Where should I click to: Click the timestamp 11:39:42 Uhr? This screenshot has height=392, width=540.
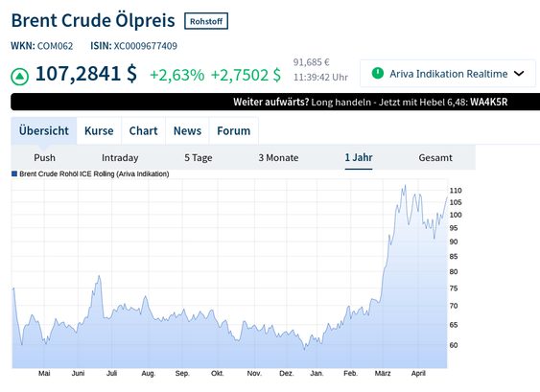click(320, 77)
